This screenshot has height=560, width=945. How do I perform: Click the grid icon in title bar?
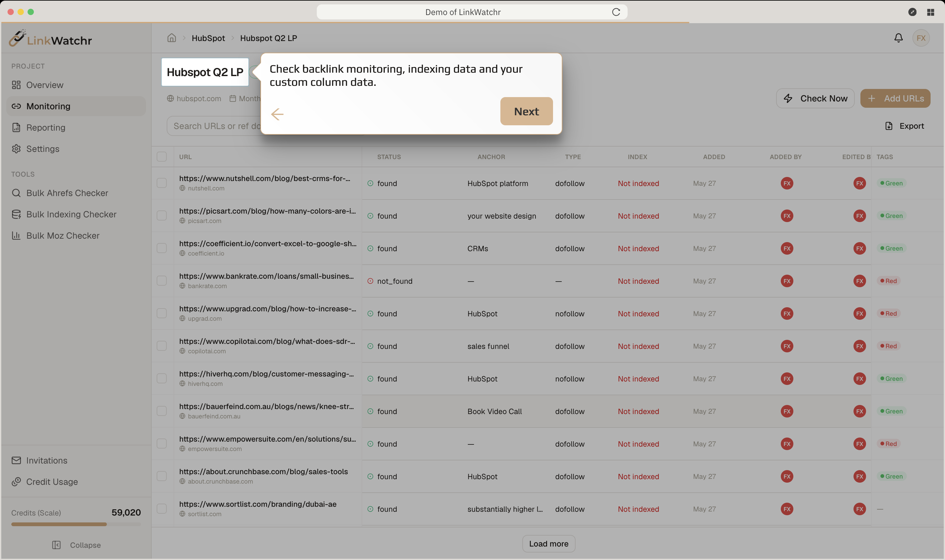pos(930,12)
